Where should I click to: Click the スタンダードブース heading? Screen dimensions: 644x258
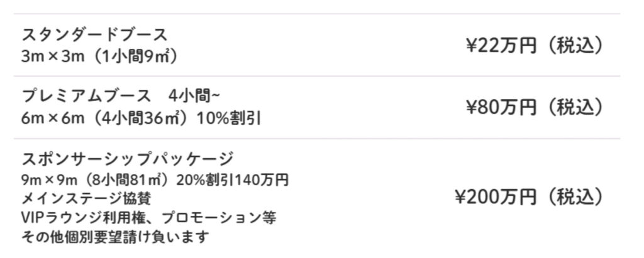(94, 35)
